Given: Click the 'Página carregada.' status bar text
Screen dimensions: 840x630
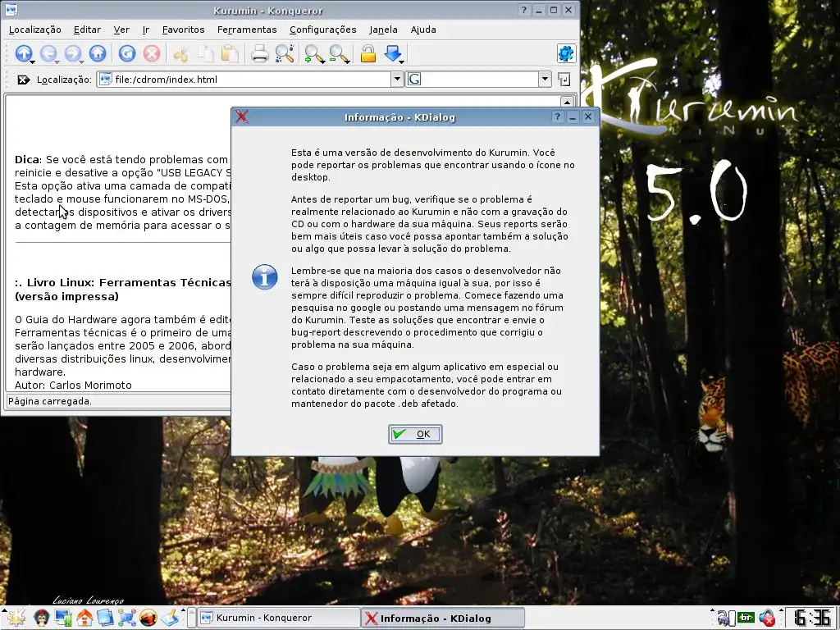Looking at the screenshot, I should pos(50,401).
